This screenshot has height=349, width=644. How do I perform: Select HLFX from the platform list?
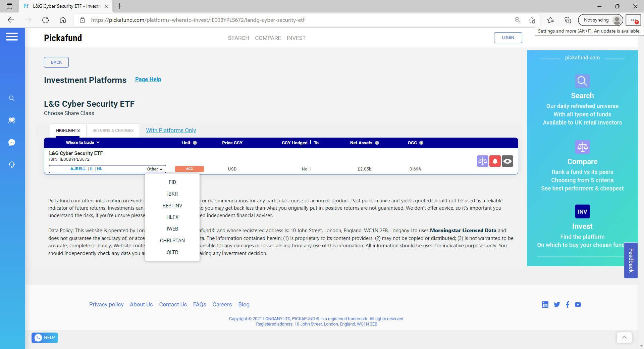coord(172,217)
